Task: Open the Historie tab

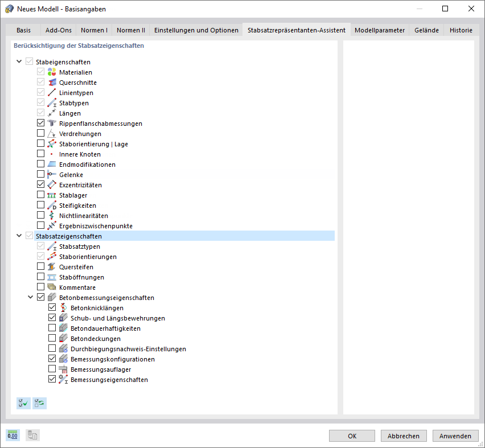Action: 461,30
